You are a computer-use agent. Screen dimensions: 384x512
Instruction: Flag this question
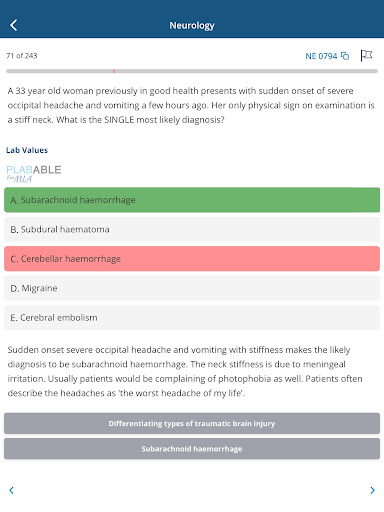pos(366,55)
